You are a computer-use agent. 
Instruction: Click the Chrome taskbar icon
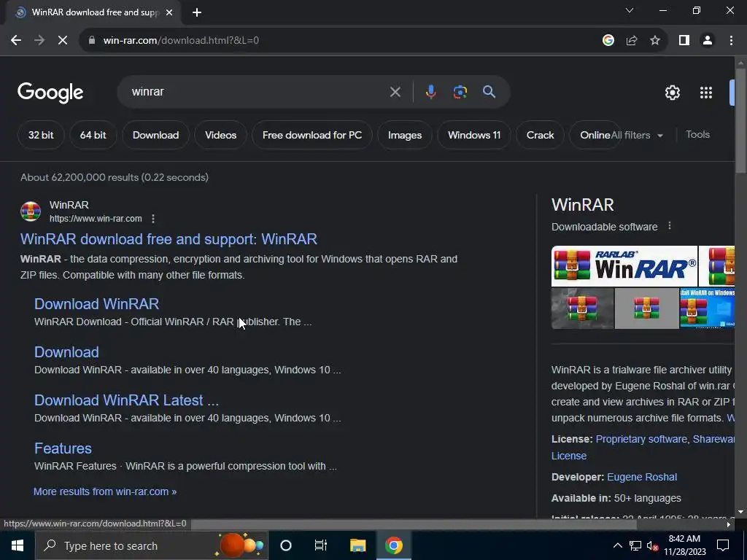pyautogui.click(x=393, y=545)
